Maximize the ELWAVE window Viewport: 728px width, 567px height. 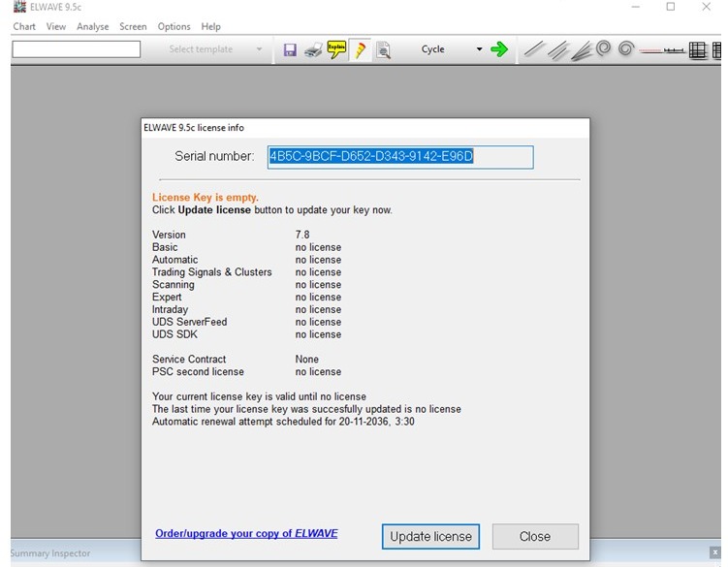671,7
